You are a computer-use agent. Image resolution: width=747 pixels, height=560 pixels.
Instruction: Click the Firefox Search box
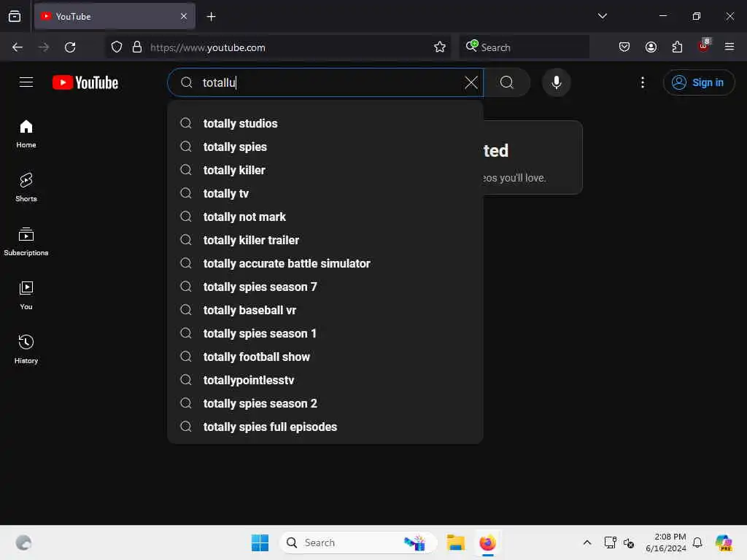pyautogui.click(x=524, y=47)
